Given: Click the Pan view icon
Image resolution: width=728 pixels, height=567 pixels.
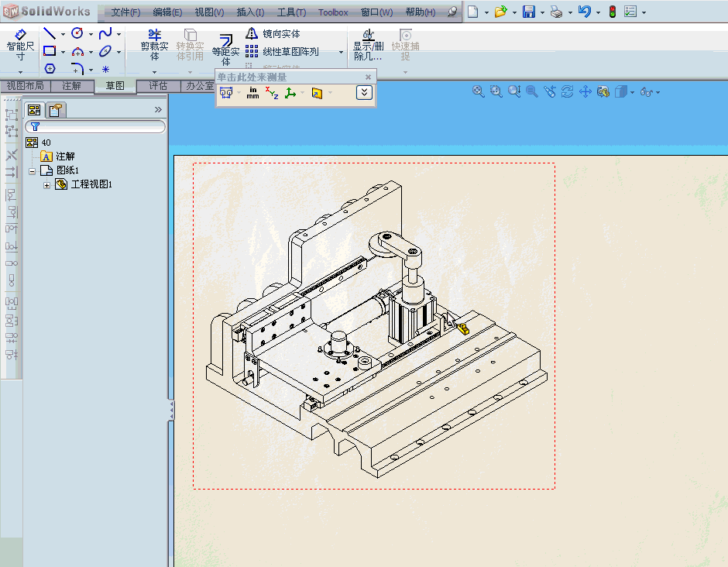Looking at the screenshot, I should click(x=585, y=91).
